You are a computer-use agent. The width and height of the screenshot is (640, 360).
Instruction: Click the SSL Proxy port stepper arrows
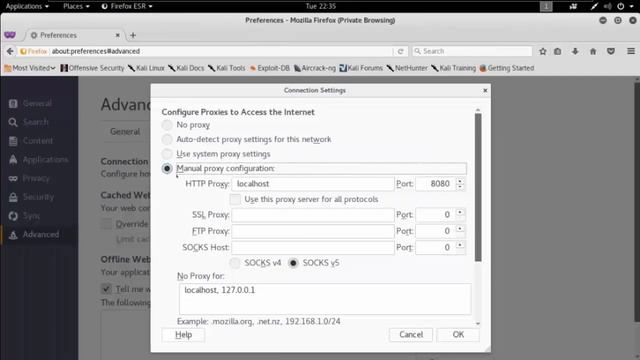tap(460, 215)
